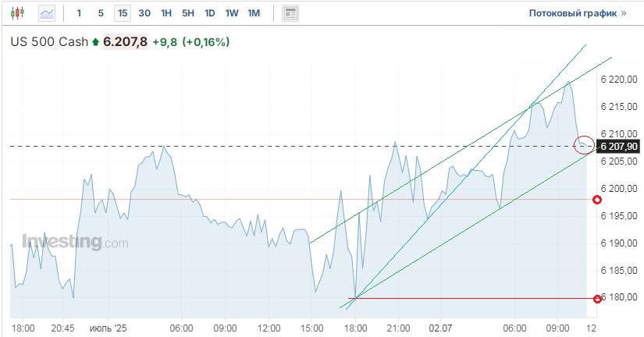Choose the 1D timeframe
The image size is (644, 337).
point(210,13)
